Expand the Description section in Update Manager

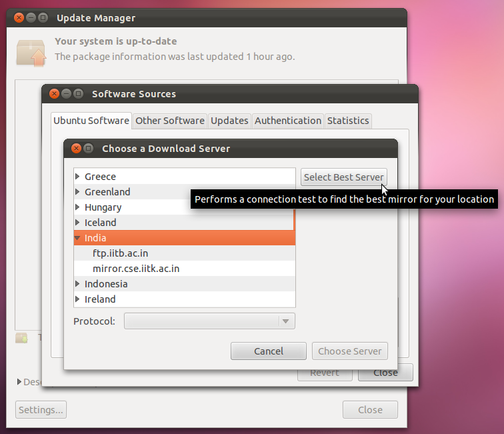click(19, 382)
